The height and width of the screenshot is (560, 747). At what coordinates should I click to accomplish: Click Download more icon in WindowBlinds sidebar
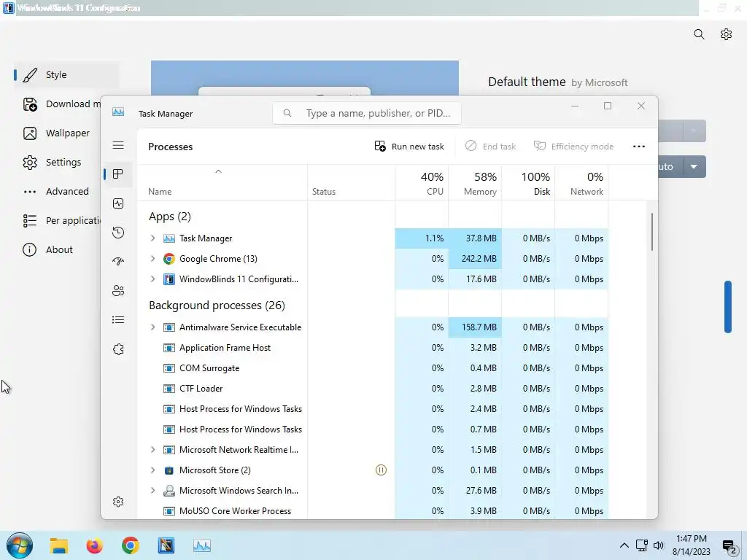[x=30, y=104]
